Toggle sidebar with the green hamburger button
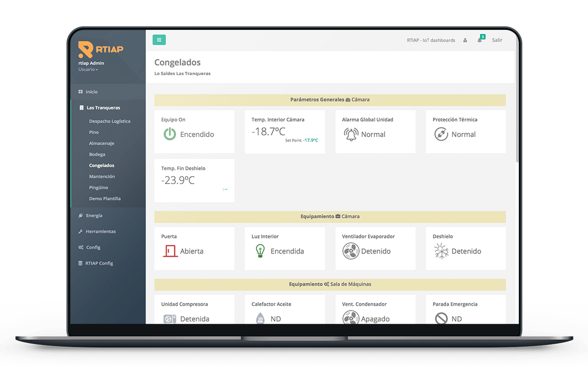The height and width of the screenshot is (367, 588). coord(159,40)
